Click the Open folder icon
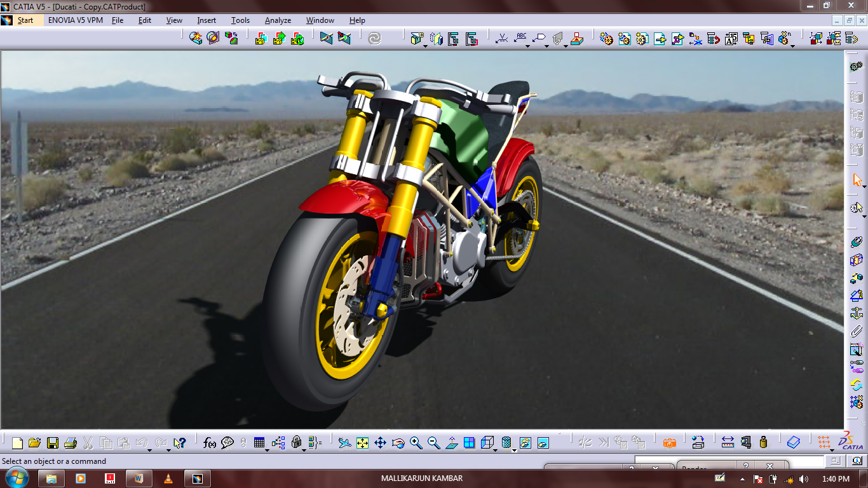This screenshot has height=488, width=868. click(x=35, y=443)
